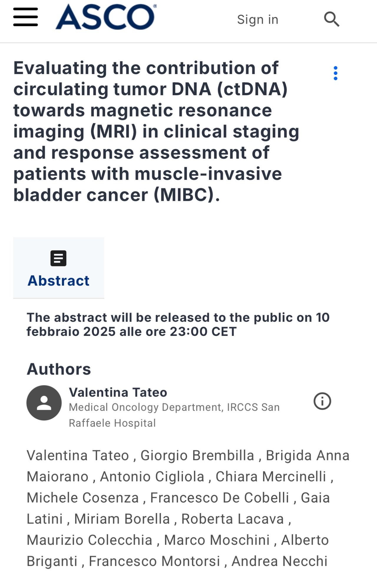Open the three-dot options menu
The image size is (377, 588).
click(335, 73)
